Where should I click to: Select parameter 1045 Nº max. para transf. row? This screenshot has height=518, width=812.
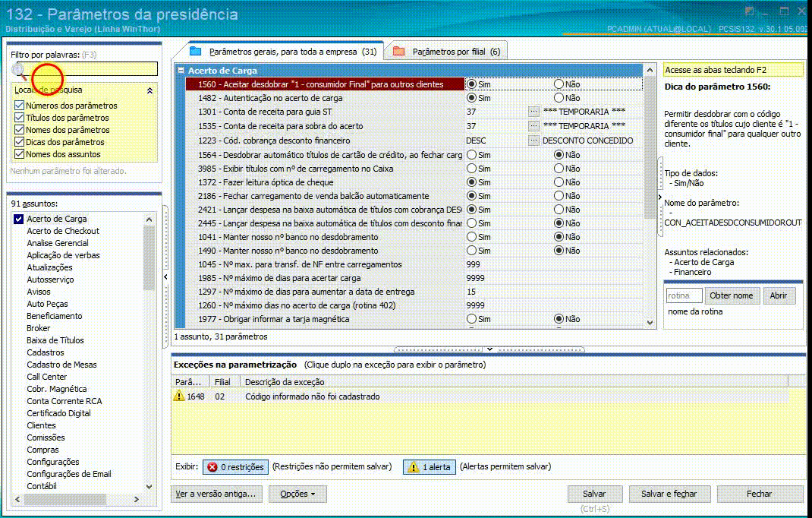[414, 264]
